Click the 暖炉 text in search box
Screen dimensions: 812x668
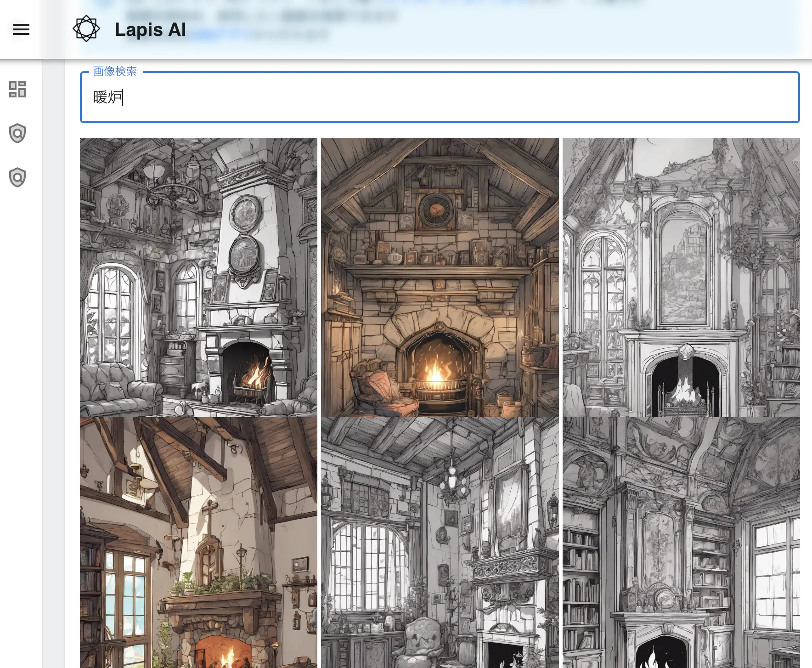(x=107, y=97)
